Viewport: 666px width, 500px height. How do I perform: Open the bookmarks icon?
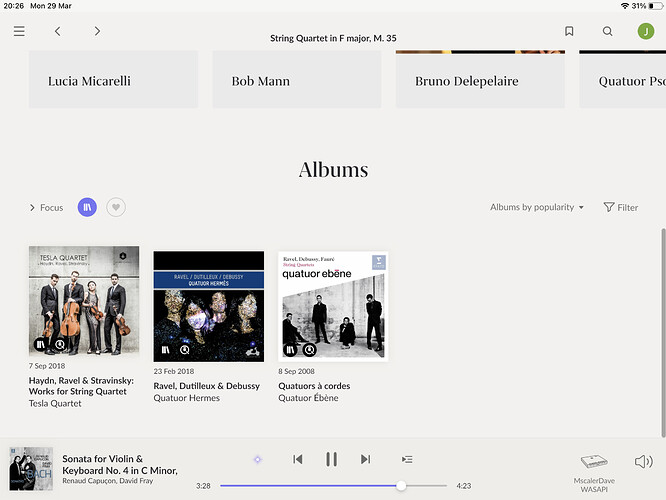(x=569, y=31)
